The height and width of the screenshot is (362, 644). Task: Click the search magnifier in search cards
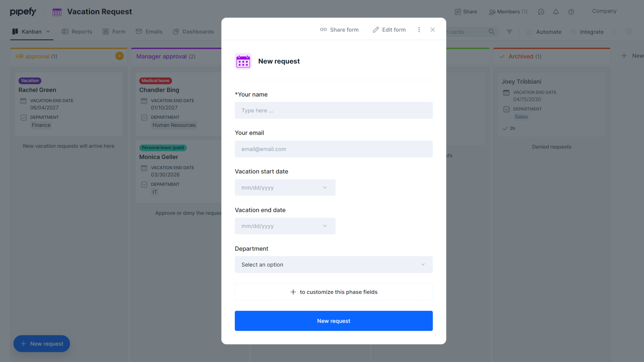point(491,32)
